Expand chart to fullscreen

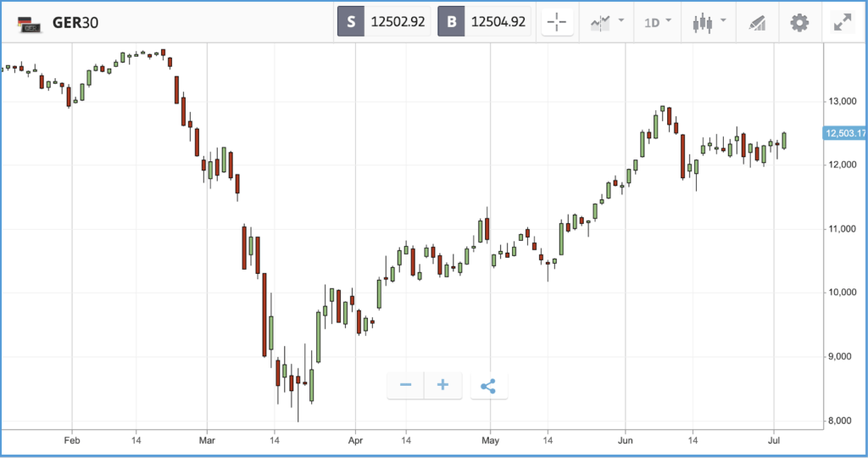[x=843, y=23]
